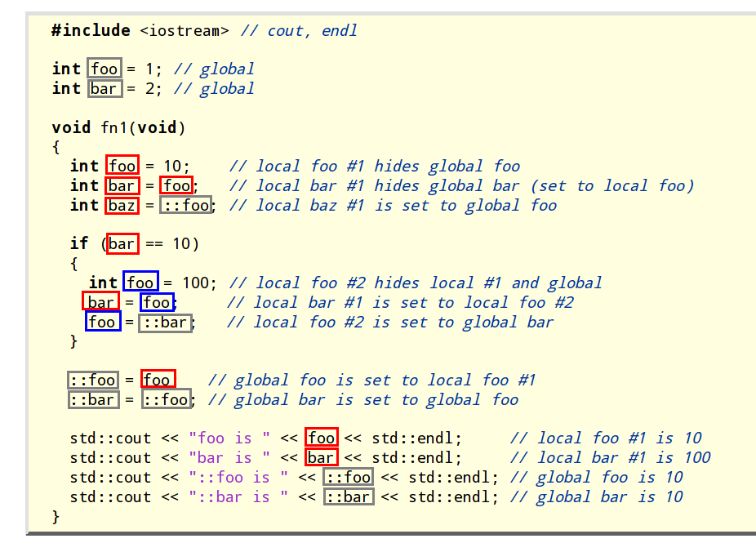Click the #include keyword on first line

pyautogui.click(x=91, y=31)
